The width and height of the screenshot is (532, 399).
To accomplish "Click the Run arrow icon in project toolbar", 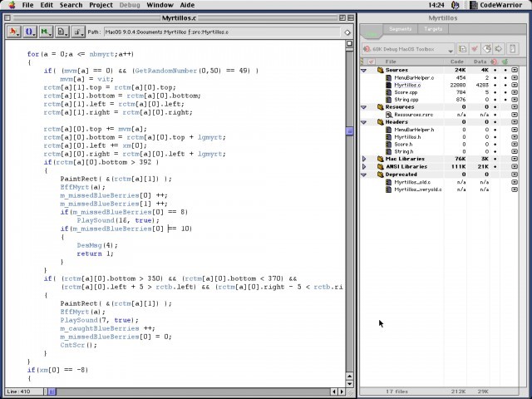I will (499, 49).
